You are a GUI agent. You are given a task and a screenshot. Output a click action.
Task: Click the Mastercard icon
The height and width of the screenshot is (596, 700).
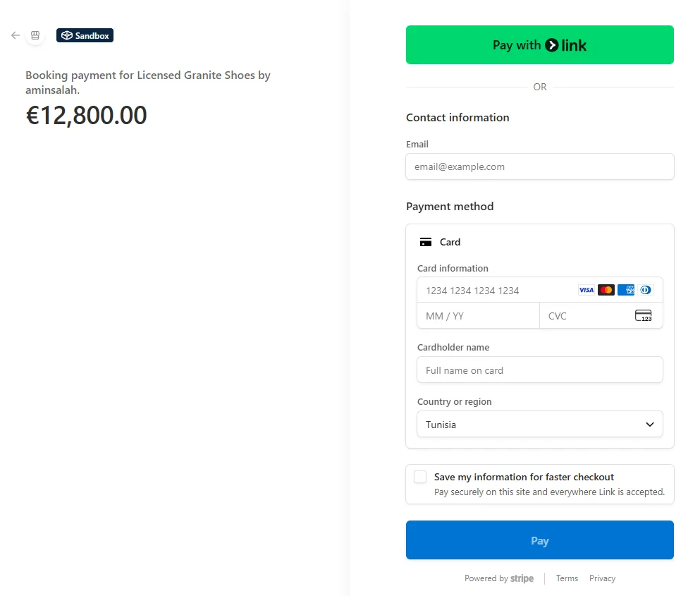click(606, 290)
